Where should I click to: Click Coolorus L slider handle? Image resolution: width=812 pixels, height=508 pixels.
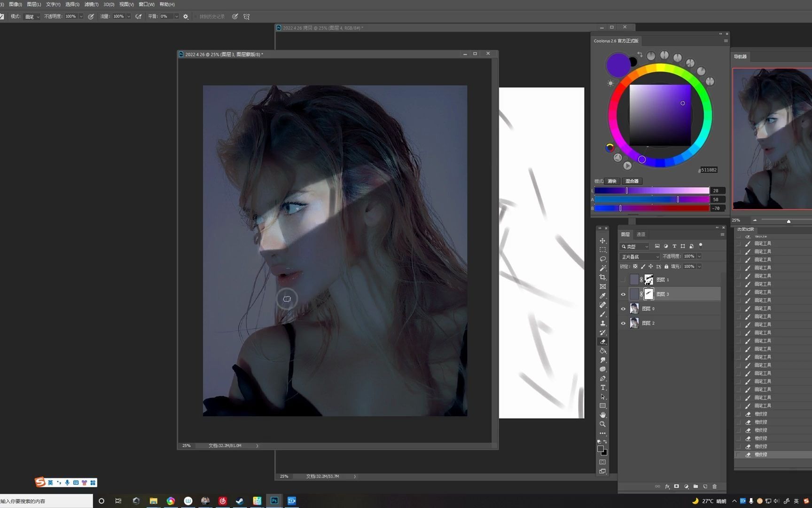click(626, 190)
